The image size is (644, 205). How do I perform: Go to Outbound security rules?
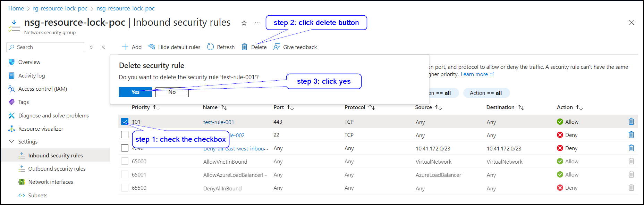[57, 169]
